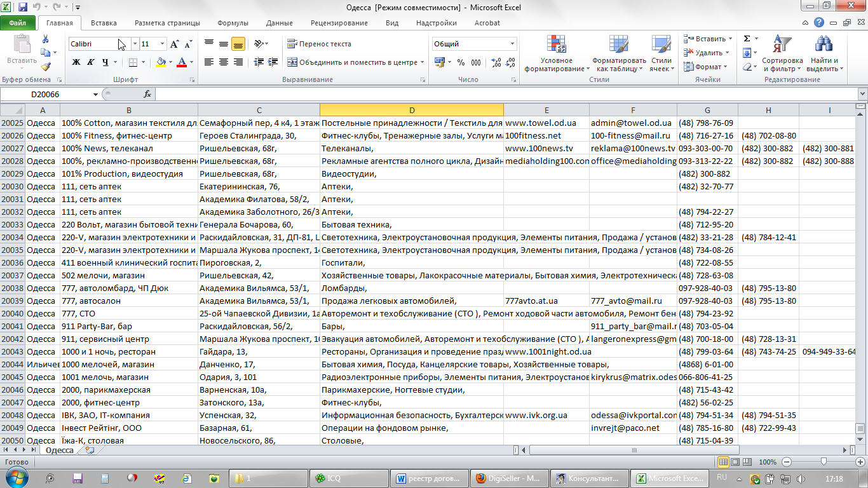868x488 pixels.
Task: Open Excel help question mark icon
Action: tap(820, 23)
